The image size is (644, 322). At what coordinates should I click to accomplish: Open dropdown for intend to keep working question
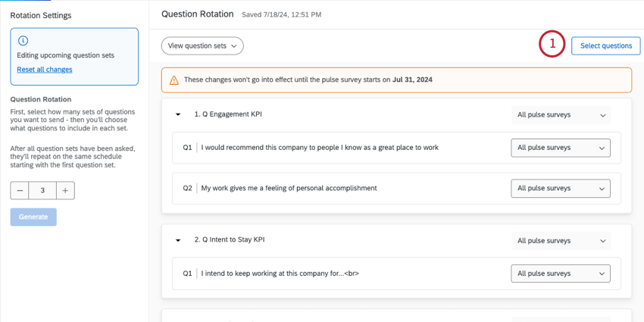pos(561,274)
